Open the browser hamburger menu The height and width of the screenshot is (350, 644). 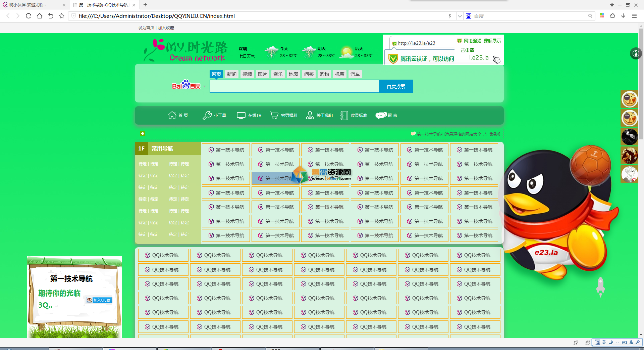pyautogui.click(x=634, y=16)
